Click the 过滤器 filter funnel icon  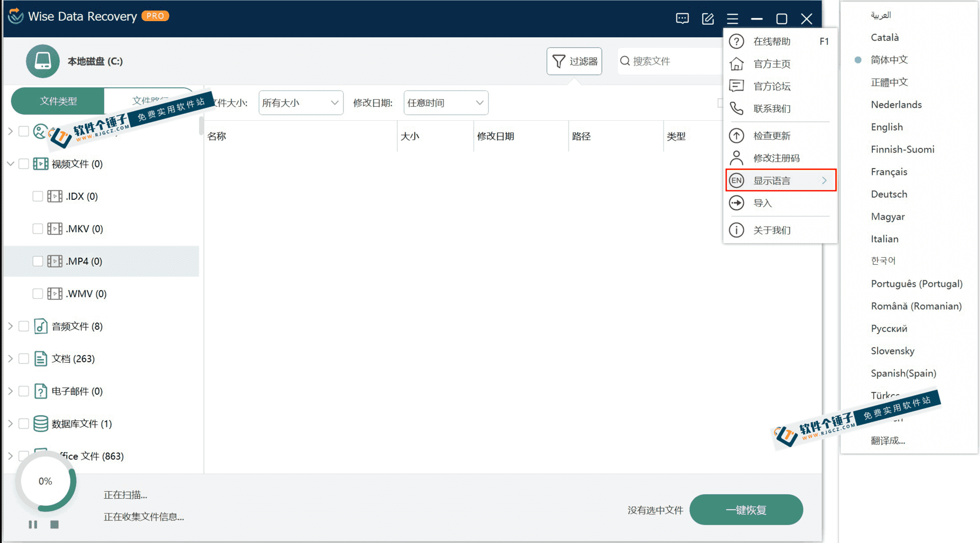pyautogui.click(x=559, y=61)
